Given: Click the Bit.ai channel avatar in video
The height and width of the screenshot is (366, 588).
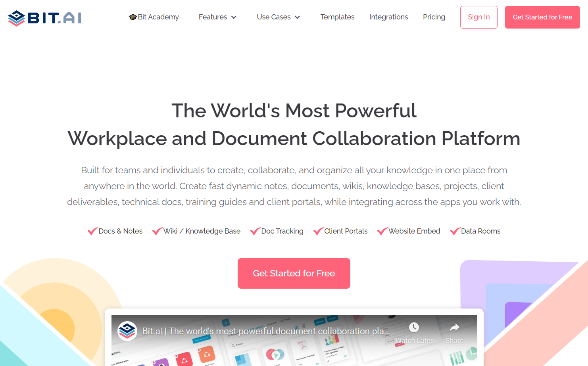Looking at the screenshot, I should click(127, 331).
